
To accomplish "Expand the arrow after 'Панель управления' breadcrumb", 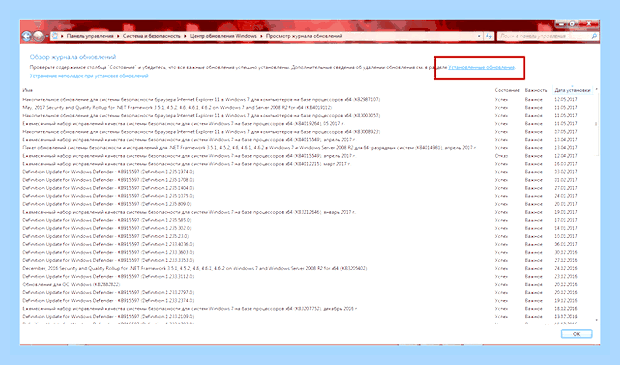I will pyautogui.click(x=118, y=36).
